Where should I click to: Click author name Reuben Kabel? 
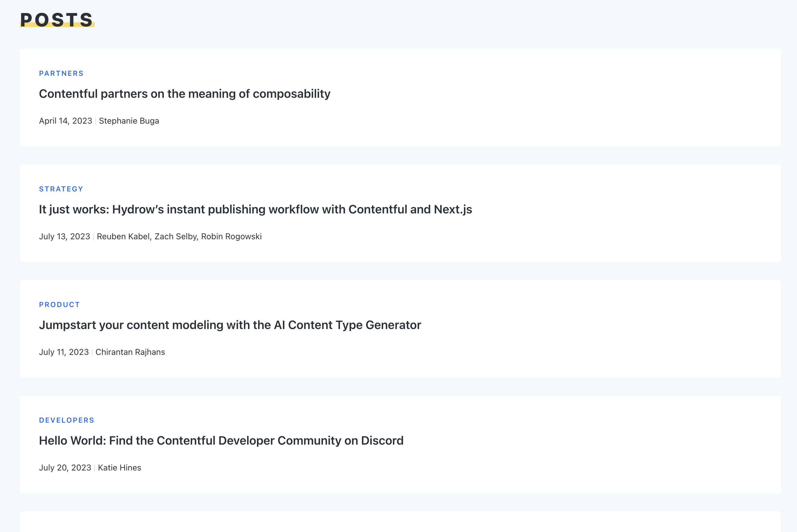click(x=123, y=237)
